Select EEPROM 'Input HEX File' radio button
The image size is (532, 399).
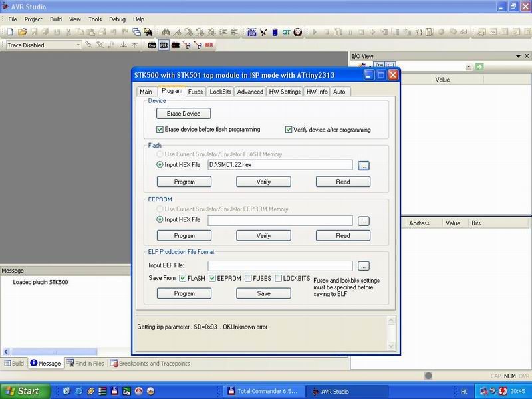click(160, 219)
